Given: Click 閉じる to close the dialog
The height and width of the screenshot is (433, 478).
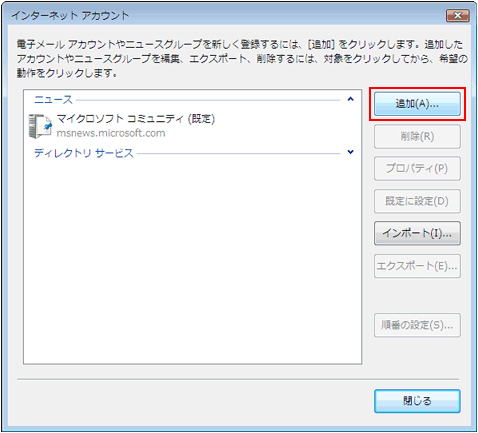Looking at the screenshot, I should 417,401.
